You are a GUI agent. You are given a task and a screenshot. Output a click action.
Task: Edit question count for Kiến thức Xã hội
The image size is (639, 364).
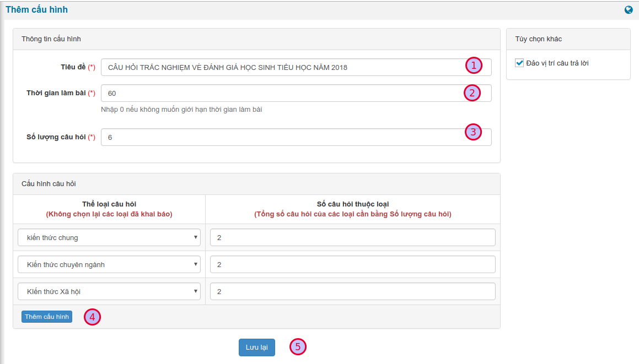point(352,291)
